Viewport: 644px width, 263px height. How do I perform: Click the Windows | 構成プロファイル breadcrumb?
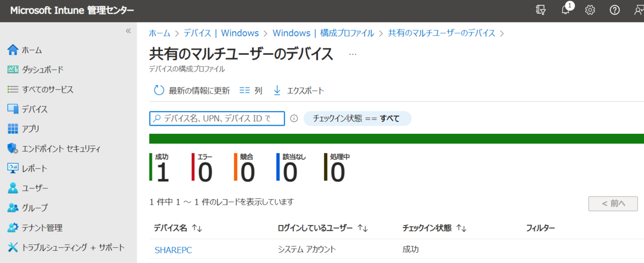[323, 33]
